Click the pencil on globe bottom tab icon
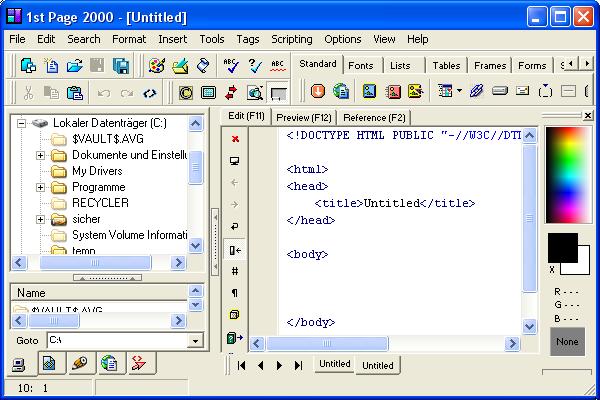 (80, 362)
